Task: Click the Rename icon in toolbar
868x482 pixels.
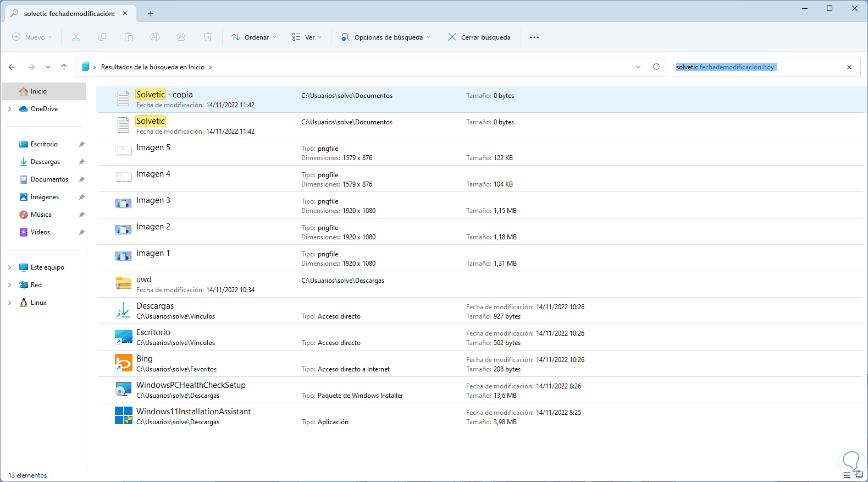Action: pos(155,37)
